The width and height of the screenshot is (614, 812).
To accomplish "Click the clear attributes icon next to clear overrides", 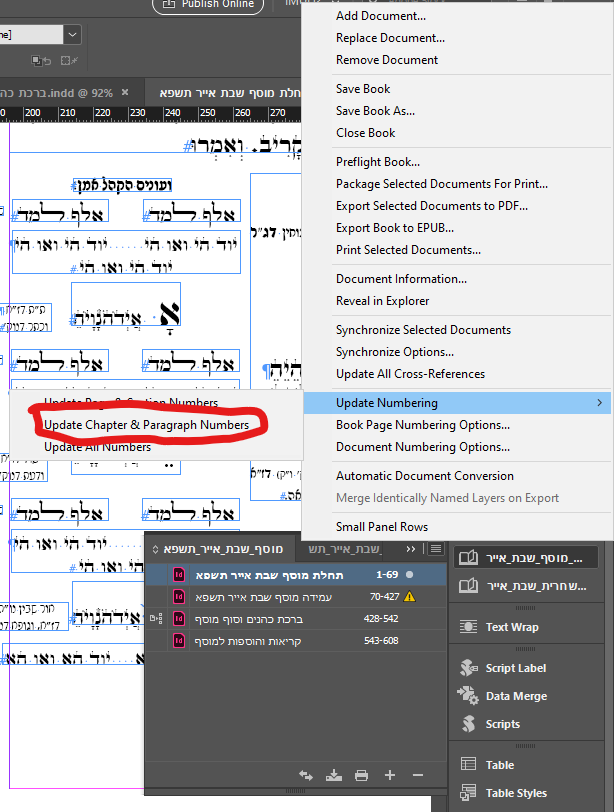I will pyautogui.click(x=69, y=61).
